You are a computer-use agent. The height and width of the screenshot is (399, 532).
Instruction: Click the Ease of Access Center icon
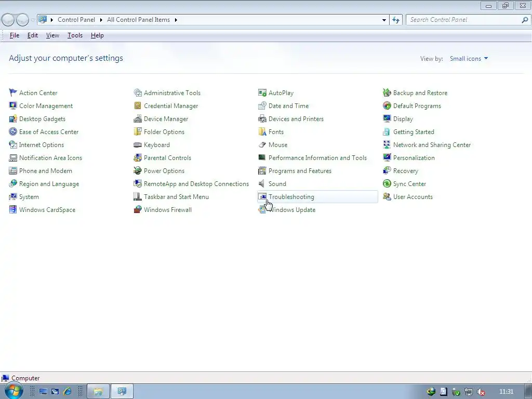tap(13, 131)
